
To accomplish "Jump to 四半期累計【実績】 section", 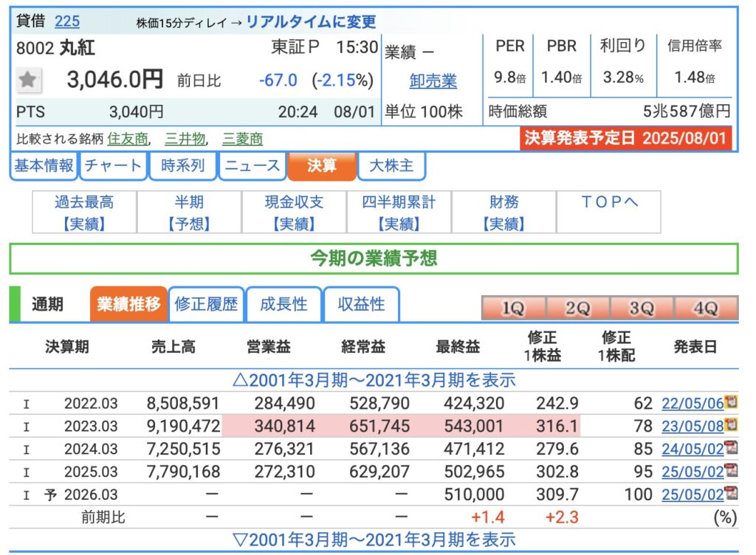I will (x=399, y=213).
